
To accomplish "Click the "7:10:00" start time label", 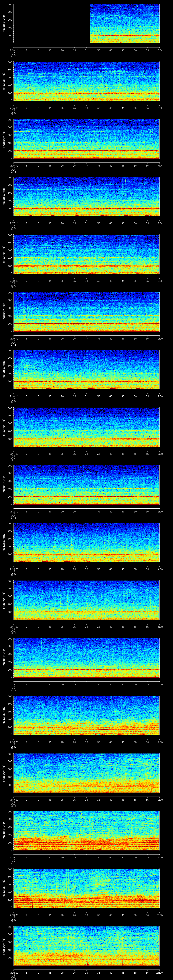I will tap(14, 396).
